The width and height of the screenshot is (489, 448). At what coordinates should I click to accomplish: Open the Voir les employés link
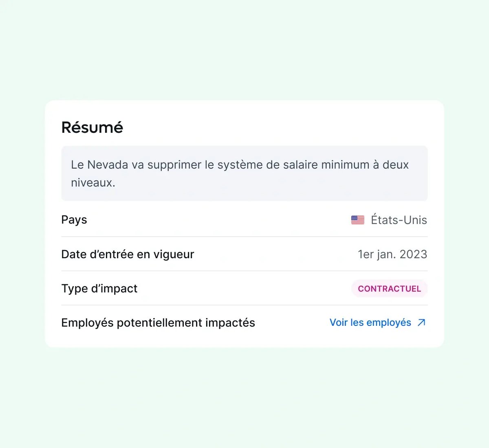point(370,323)
